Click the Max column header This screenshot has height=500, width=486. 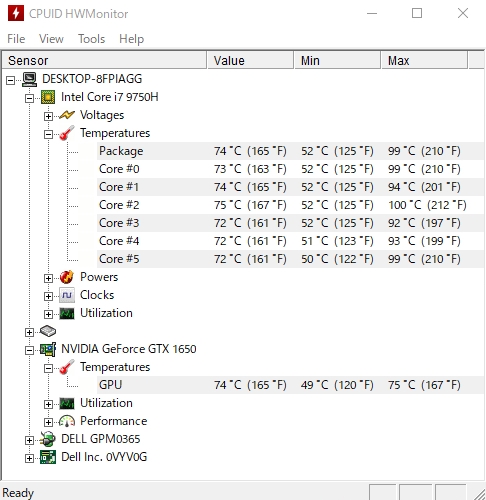point(424,61)
